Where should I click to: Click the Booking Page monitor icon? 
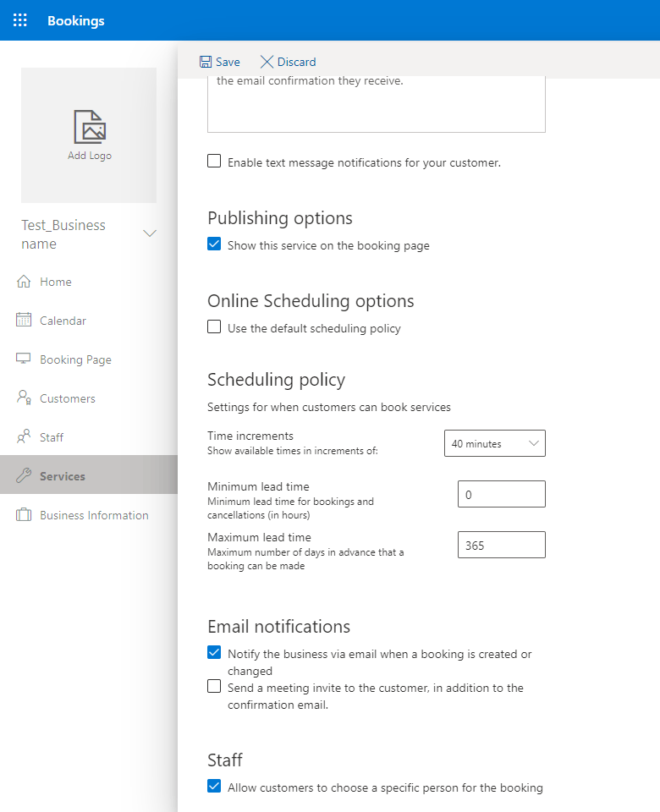pos(24,359)
